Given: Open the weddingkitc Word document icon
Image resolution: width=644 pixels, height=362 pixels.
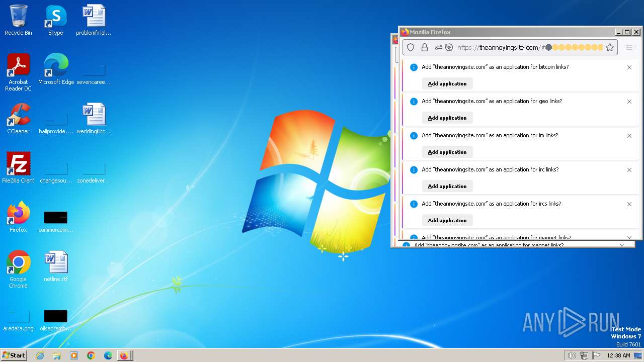Looking at the screenshot, I should 94,119.
